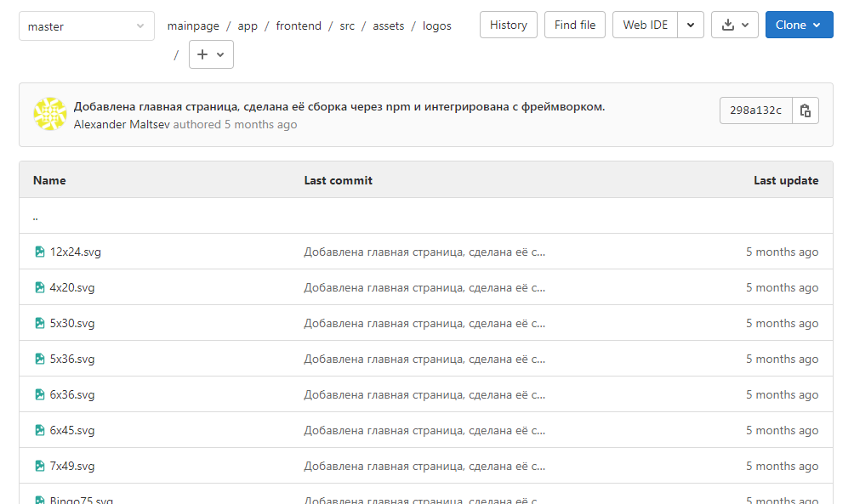Click the file icon beside 12x24.svg
Image resolution: width=854 pixels, height=504 pixels.
click(39, 252)
